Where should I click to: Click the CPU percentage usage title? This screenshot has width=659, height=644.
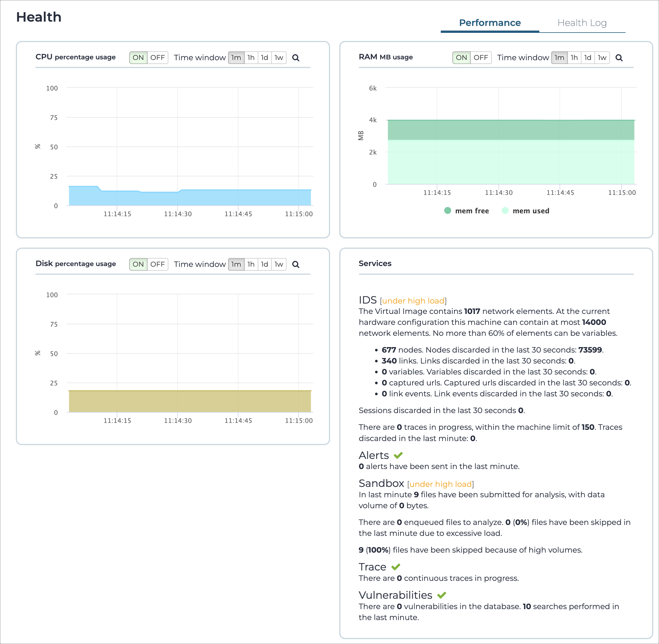[x=76, y=57]
